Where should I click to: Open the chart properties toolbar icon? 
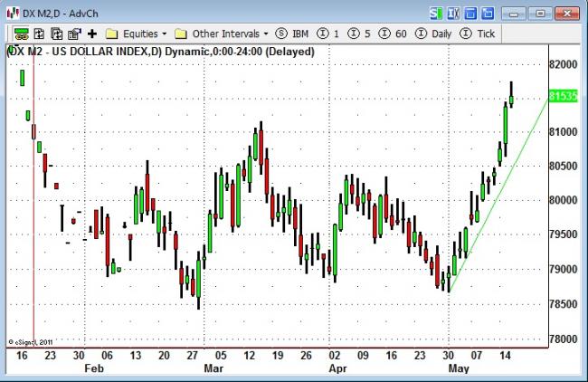[74, 33]
